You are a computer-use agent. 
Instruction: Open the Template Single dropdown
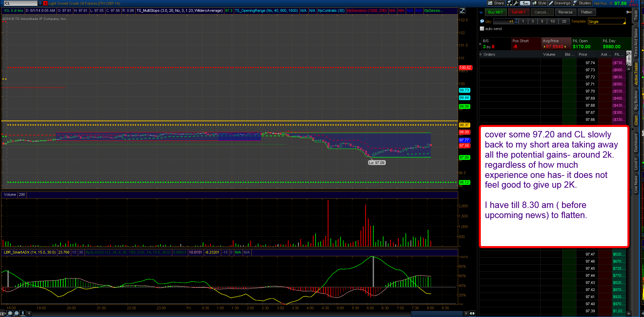coord(607,21)
